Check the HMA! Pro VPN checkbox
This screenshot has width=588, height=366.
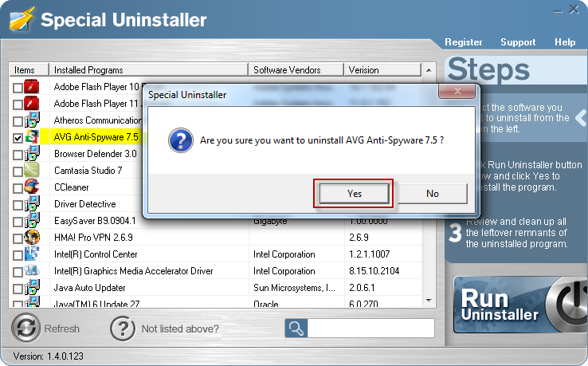click(x=18, y=238)
